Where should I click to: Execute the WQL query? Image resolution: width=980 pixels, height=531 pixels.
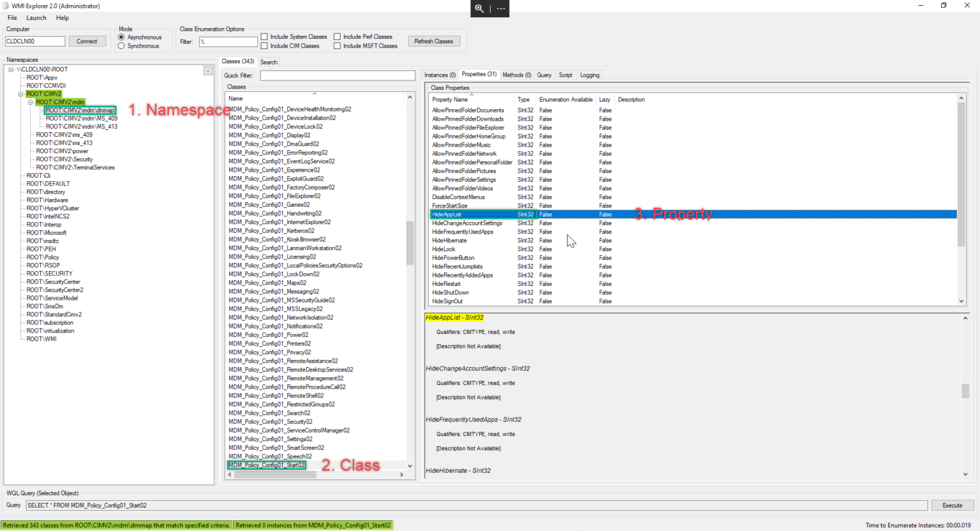point(952,505)
